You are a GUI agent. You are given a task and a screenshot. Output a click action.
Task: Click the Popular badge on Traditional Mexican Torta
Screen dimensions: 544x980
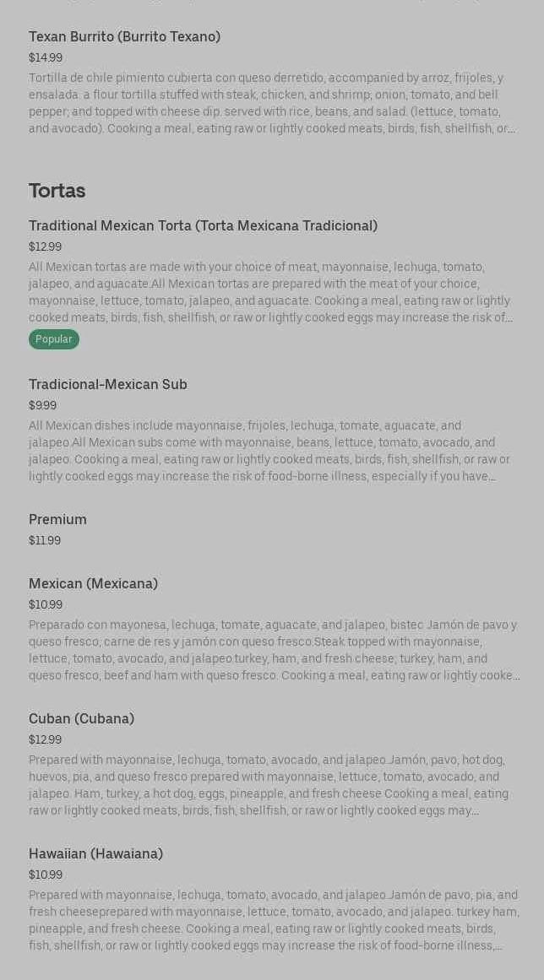54,338
